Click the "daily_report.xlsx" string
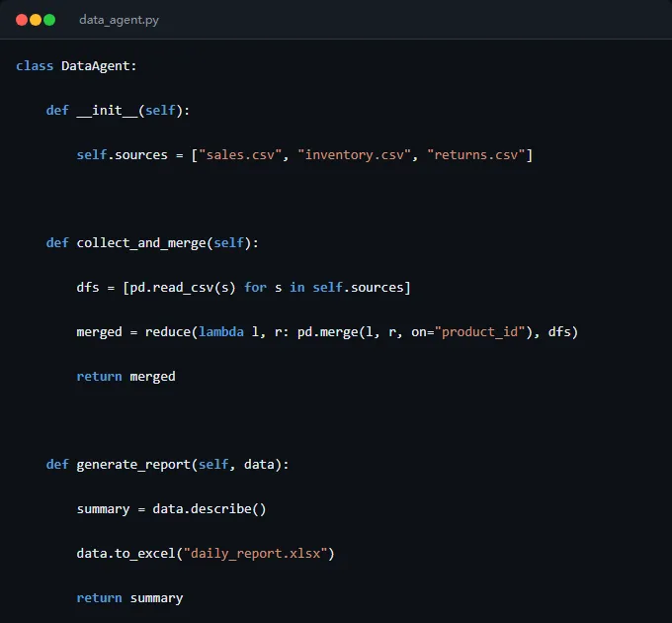 [255, 554]
